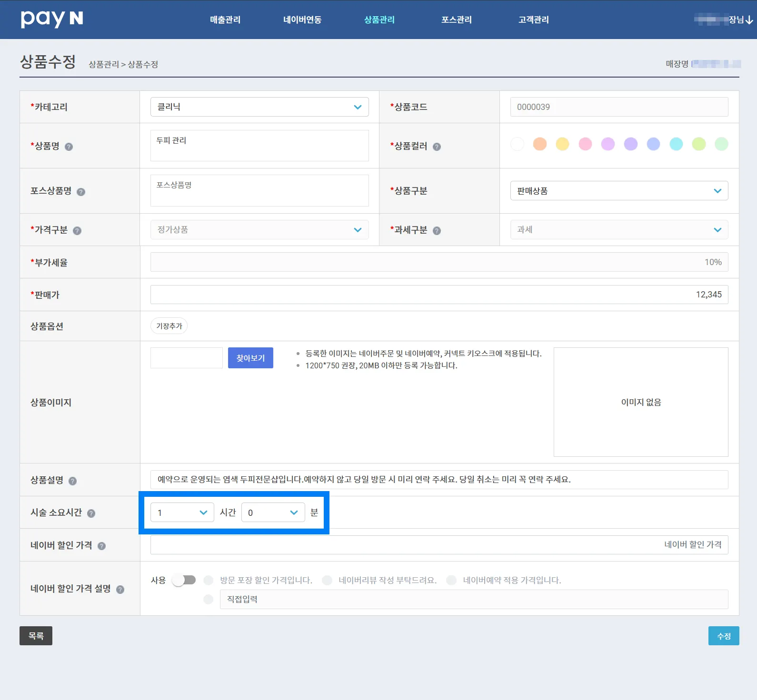
Task: Click the 시술 소요시간 help icon
Action: 91,513
